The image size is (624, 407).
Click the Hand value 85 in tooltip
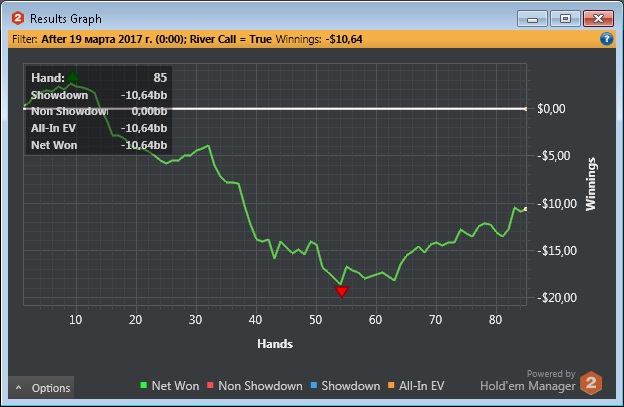(160, 78)
